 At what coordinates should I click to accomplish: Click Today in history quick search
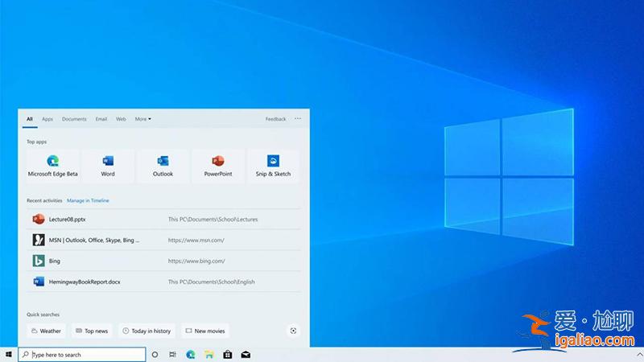tap(147, 331)
